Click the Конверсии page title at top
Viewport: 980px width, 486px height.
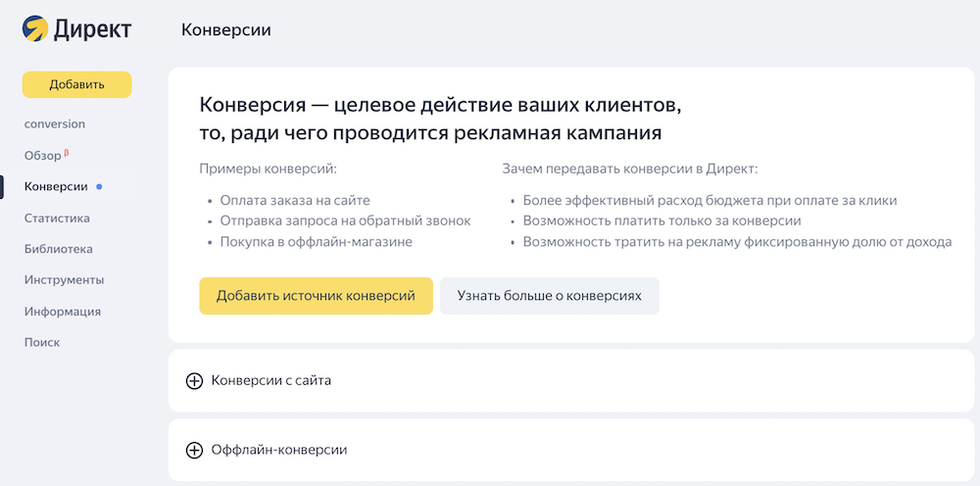[226, 30]
